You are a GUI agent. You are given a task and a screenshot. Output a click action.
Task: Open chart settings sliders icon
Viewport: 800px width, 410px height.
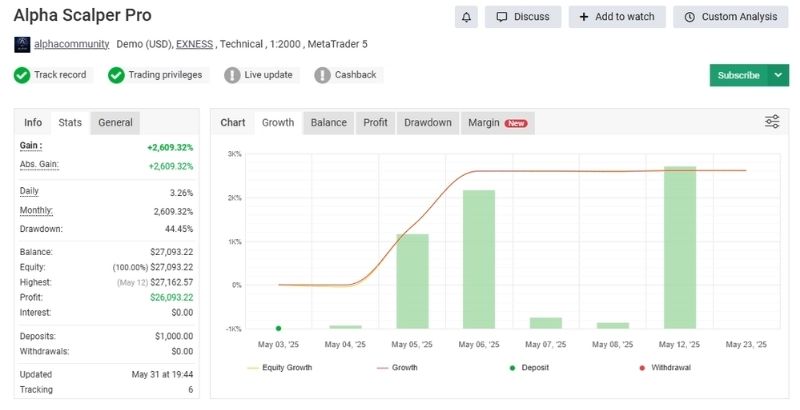[772, 122]
